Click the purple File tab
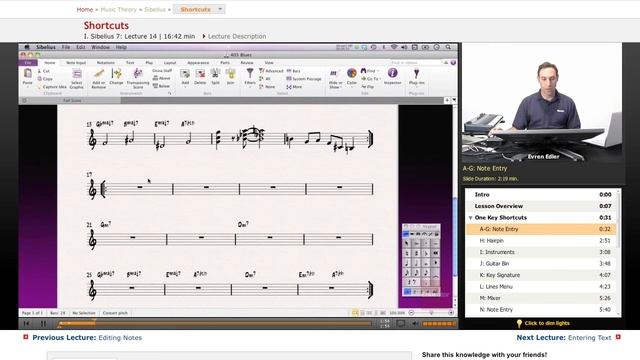Image resolution: width=640 pixels, height=360 pixels. click(x=28, y=63)
